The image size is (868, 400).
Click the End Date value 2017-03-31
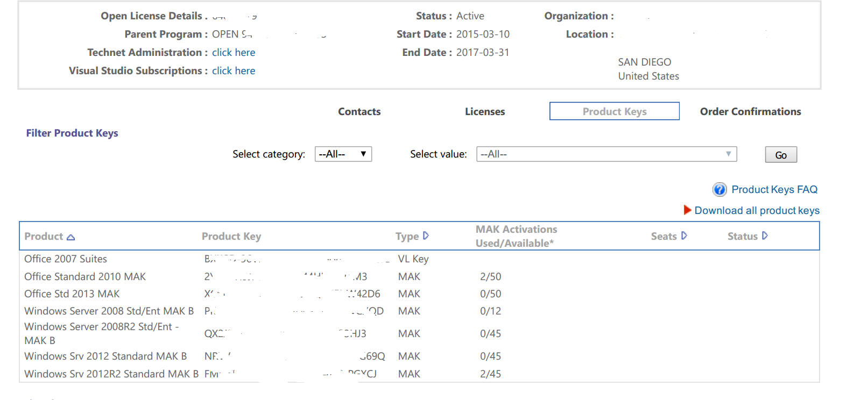point(483,52)
